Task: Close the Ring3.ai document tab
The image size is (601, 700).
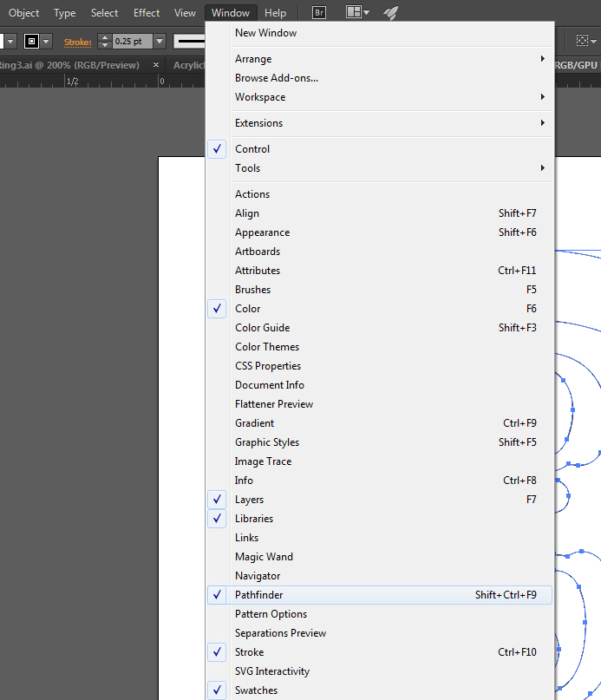Action: pyautogui.click(x=156, y=65)
